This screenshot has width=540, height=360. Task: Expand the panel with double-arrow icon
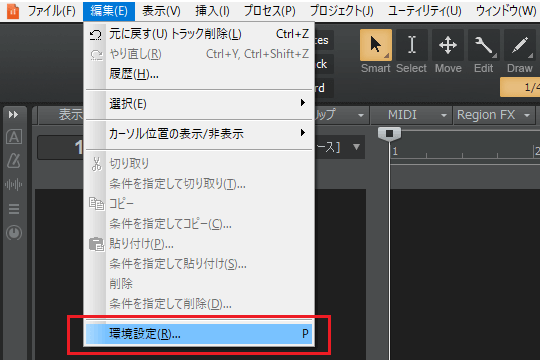pyautogui.click(x=13, y=114)
